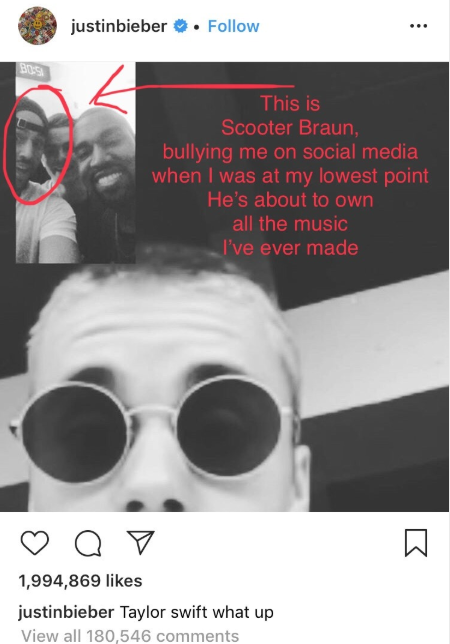The image size is (450, 644).
Task: Click the red Scooter Braun overlay text
Action: [290, 127]
